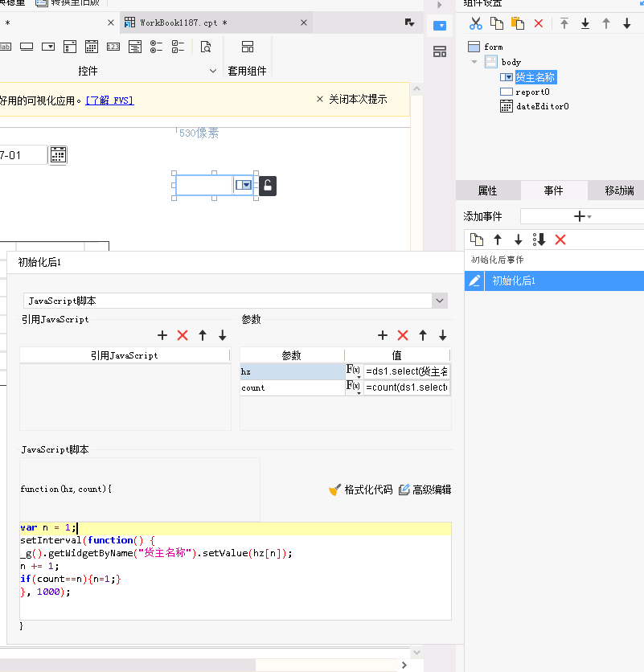Switch to 事件 tab
The image size is (644, 672).
553,191
